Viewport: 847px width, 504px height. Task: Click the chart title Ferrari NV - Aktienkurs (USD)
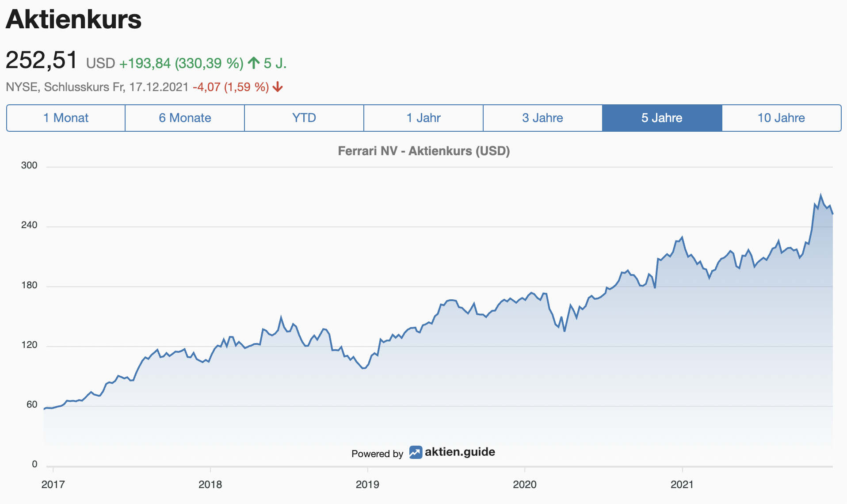(424, 151)
